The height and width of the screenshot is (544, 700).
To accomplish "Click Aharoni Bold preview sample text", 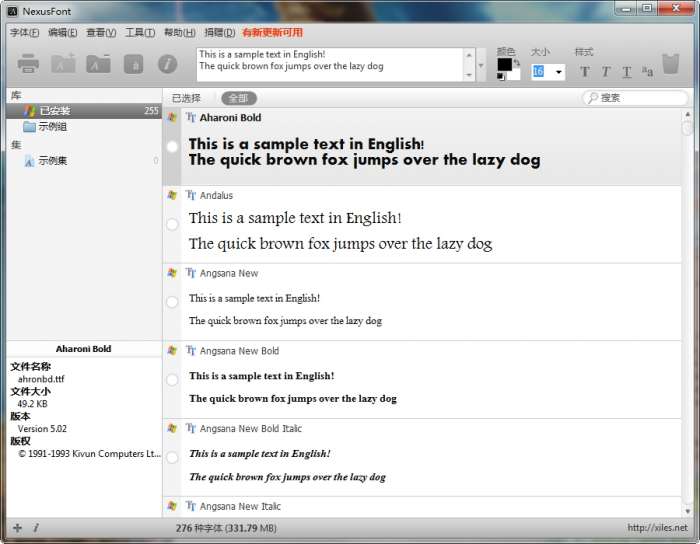I will click(x=364, y=152).
